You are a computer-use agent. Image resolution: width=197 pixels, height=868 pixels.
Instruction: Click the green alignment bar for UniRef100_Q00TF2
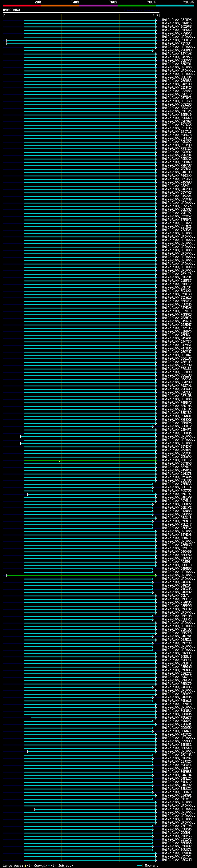click(90, 460)
